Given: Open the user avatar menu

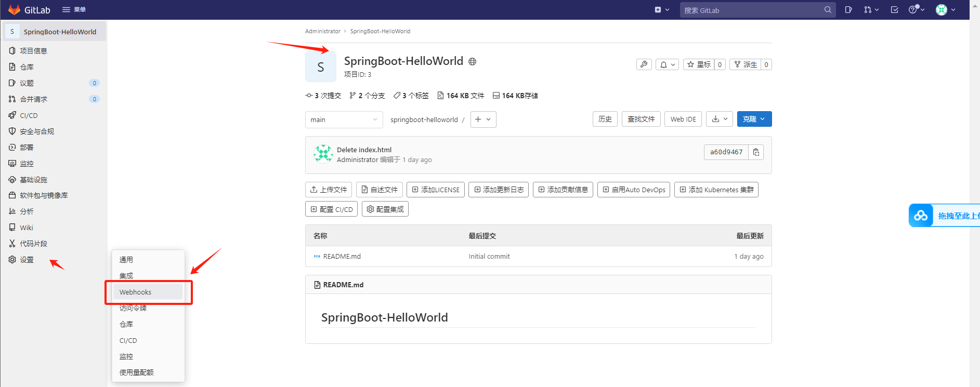Looking at the screenshot, I should pos(946,10).
